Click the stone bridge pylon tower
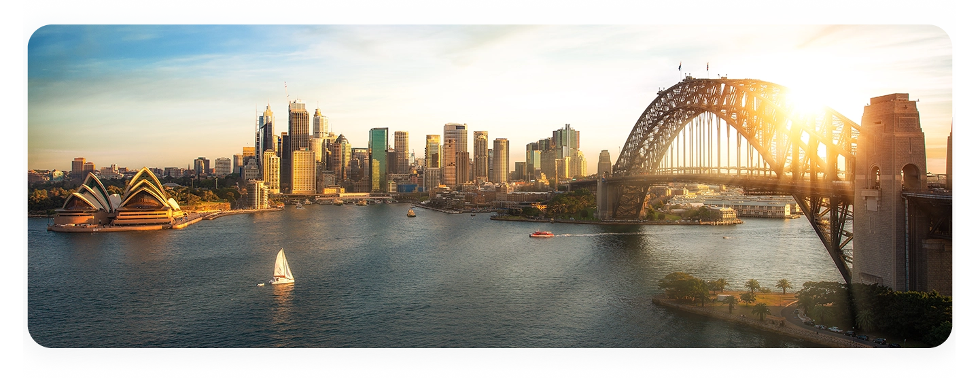 click(x=889, y=190)
